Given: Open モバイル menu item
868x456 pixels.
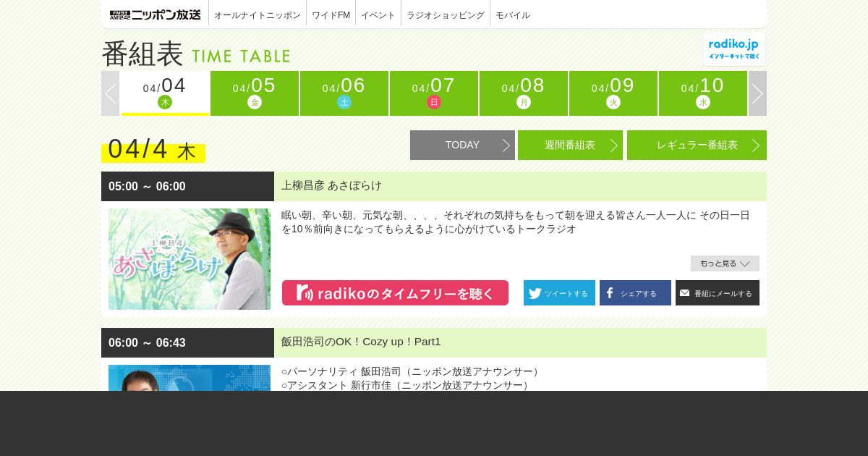Looking at the screenshot, I should [513, 14].
